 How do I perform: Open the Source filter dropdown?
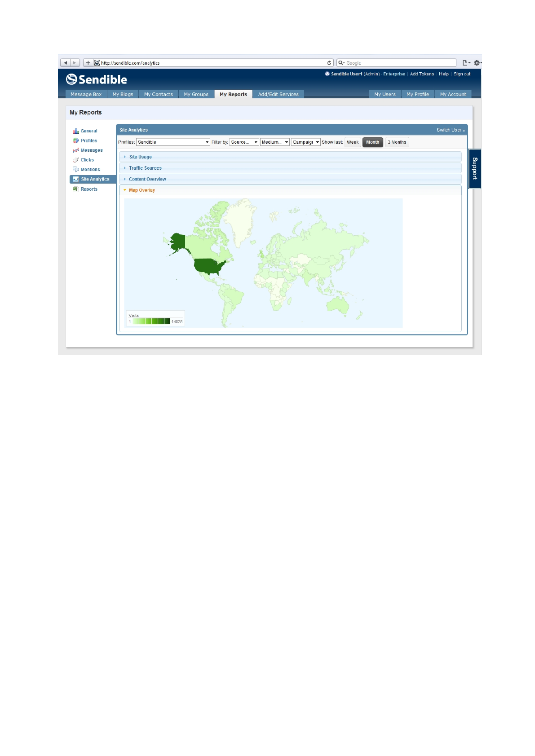(244, 142)
